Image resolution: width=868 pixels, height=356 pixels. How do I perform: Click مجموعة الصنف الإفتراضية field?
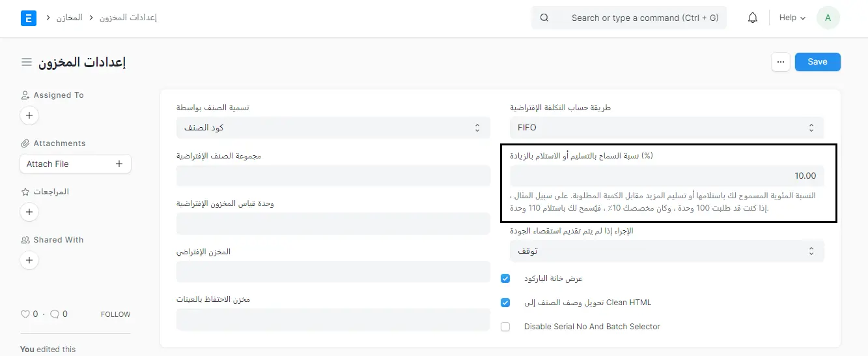(333, 176)
